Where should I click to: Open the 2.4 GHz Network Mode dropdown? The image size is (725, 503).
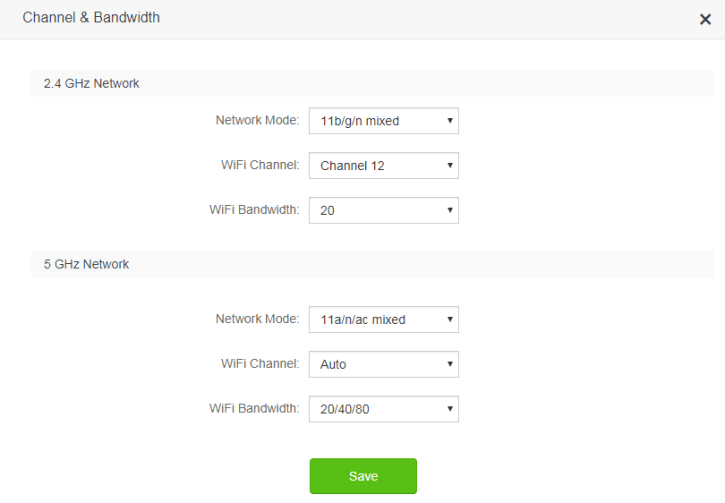point(383,121)
